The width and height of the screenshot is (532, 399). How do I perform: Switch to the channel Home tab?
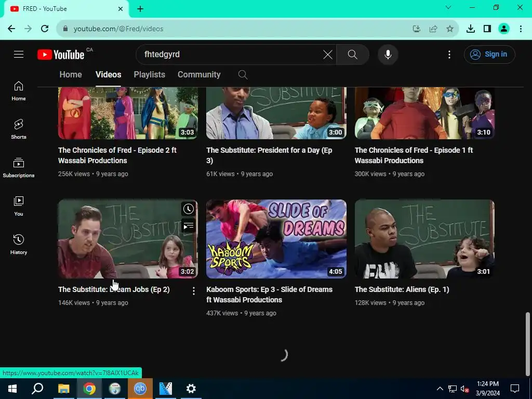tap(71, 75)
